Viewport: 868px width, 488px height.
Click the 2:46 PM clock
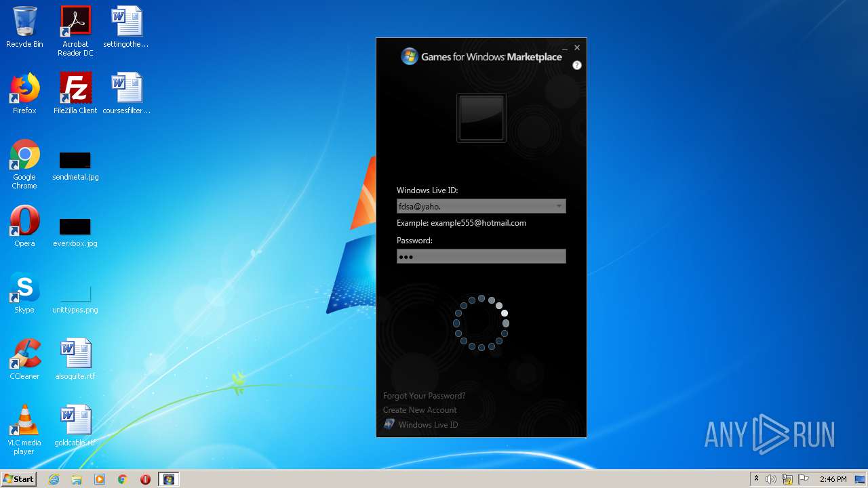(x=833, y=479)
